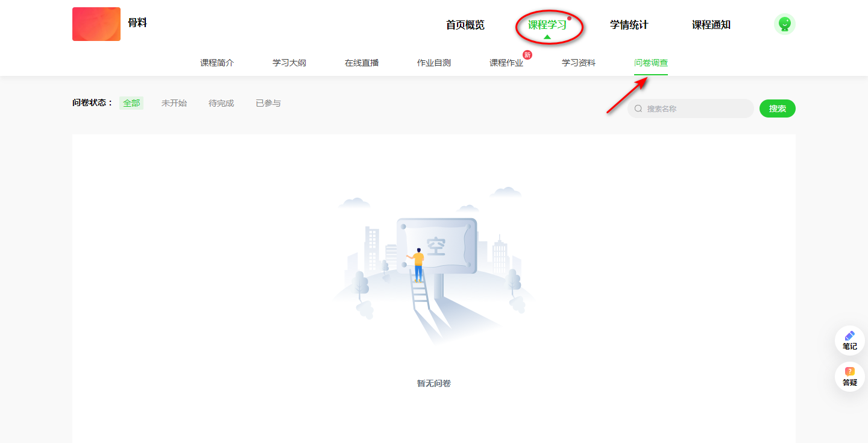Switch to 在线直播 sub-tab
Viewport: 868px width, 443px height.
362,63
